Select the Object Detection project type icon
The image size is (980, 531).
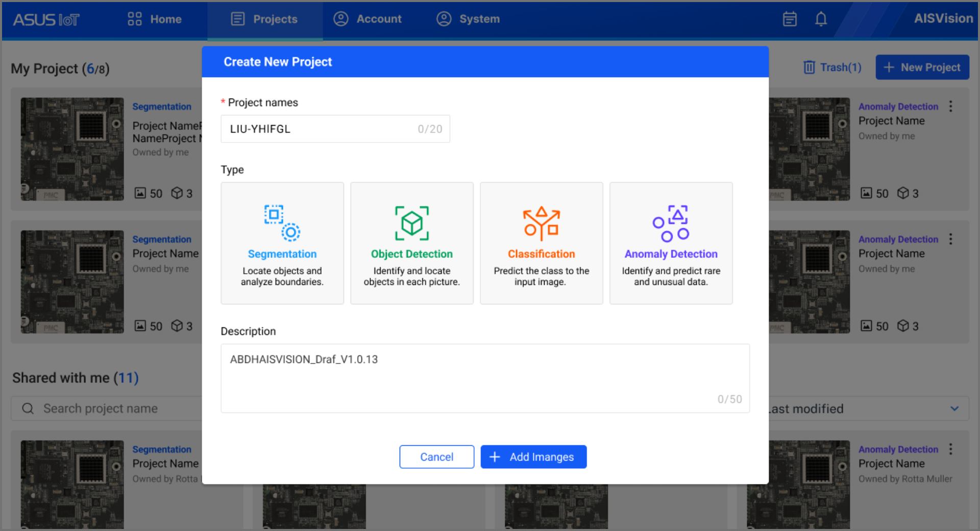click(x=411, y=223)
